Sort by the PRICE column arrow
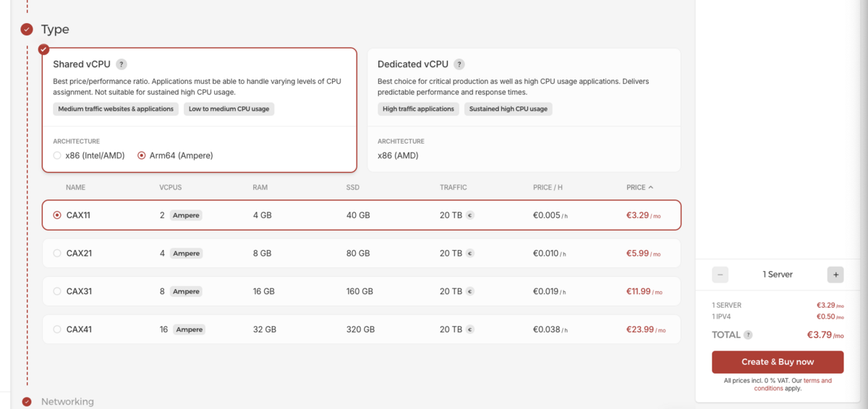The height and width of the screenshot is (409, 868). tap(650, 187)
